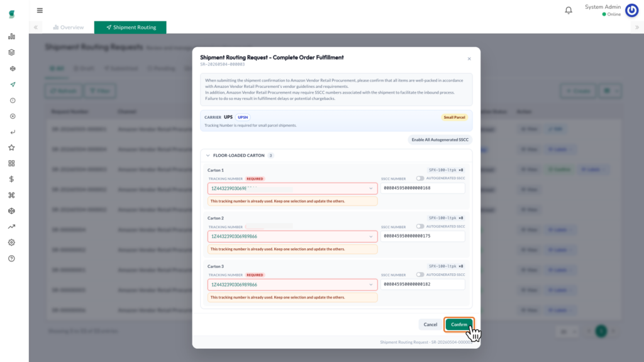
Task: Cancel the order fulfillment dialog
Action: tap(430, 324)
